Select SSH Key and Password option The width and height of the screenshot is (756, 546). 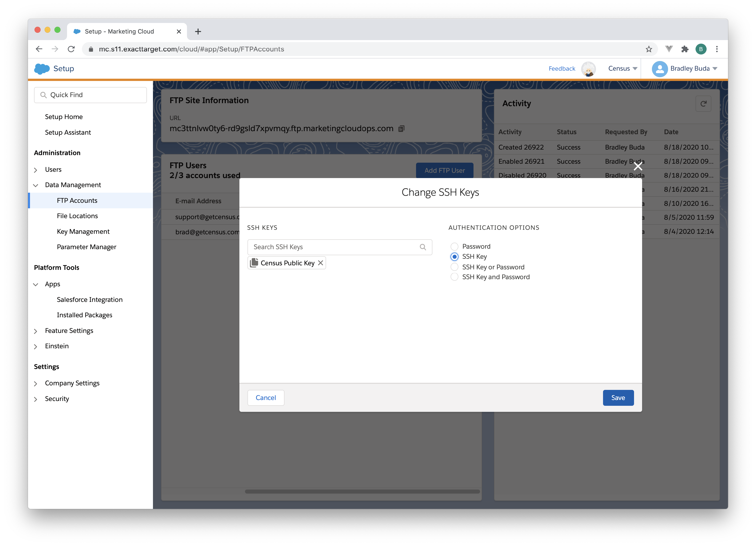[454, 277]
